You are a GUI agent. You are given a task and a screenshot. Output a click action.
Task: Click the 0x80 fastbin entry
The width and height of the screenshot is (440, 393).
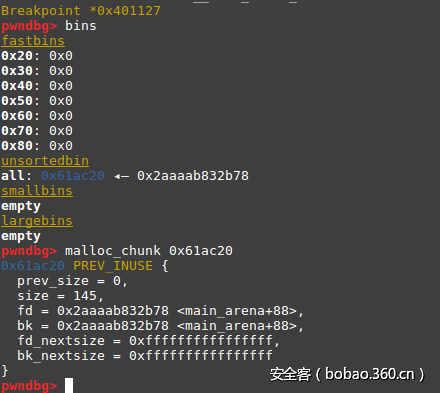[37, 146]
